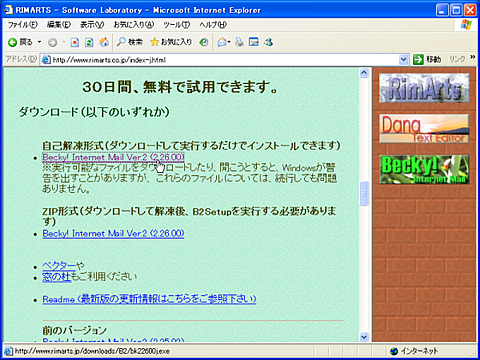Click the Refresh page icon
The width and height of the screenshot is (480, 360).
pyautogui.click(x=89, y=42)
